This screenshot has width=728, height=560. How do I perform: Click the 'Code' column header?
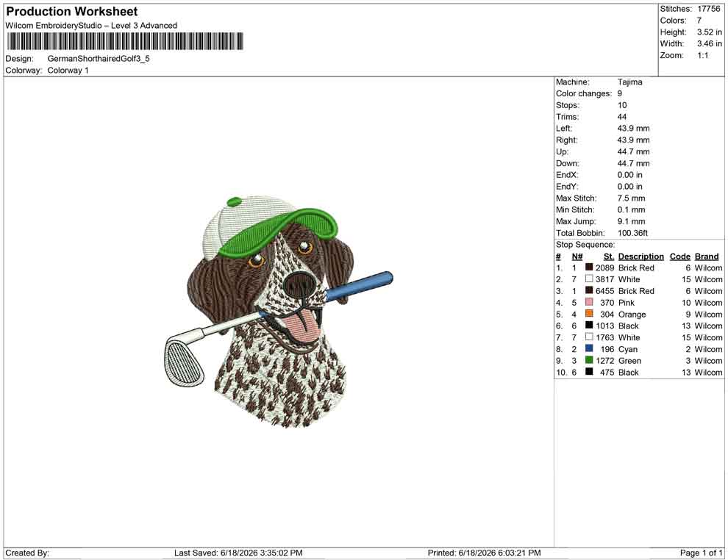[680, 256]
